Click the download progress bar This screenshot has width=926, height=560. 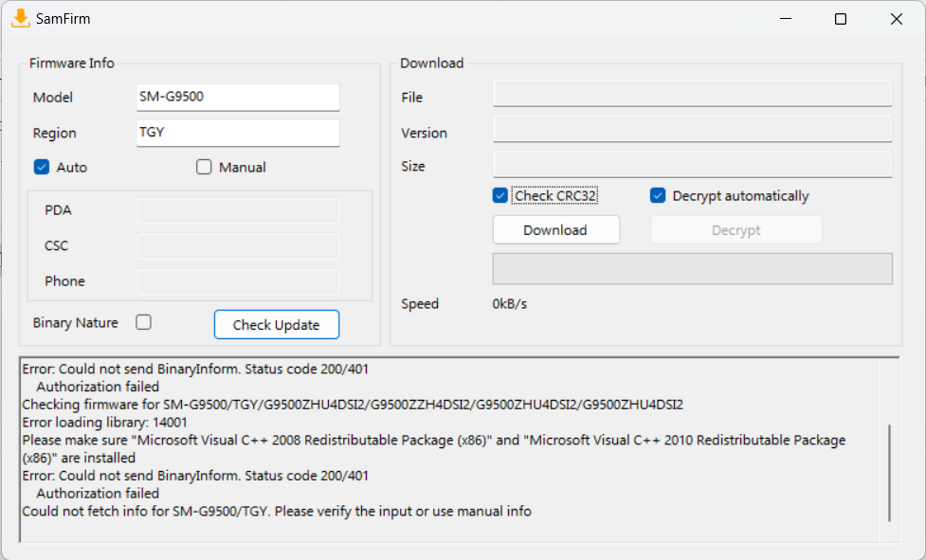pos(693,269)
